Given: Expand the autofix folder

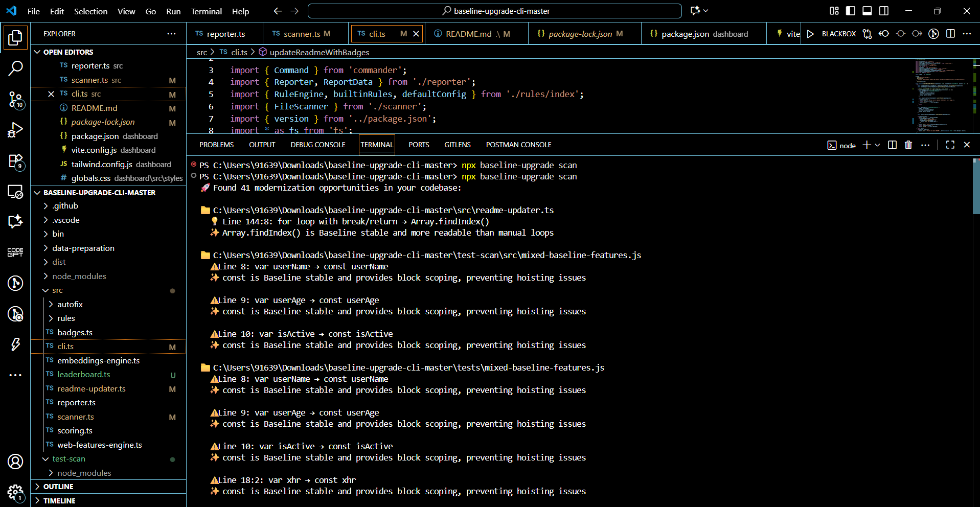Looking at the screenshot, I should pos(70,304).
